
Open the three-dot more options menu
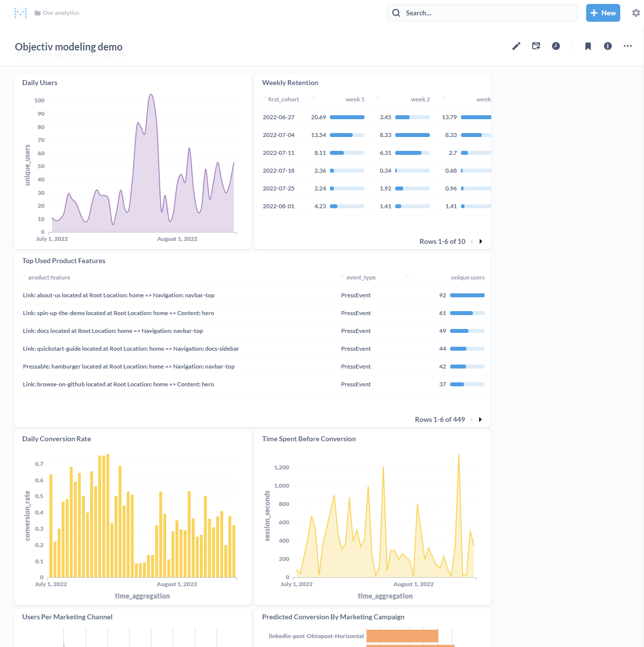coord(628,46)
